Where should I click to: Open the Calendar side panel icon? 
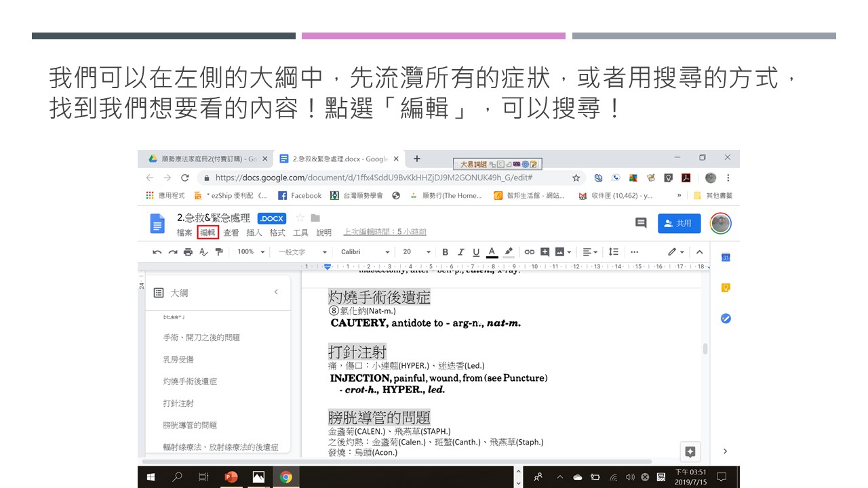tap(725, 257)
